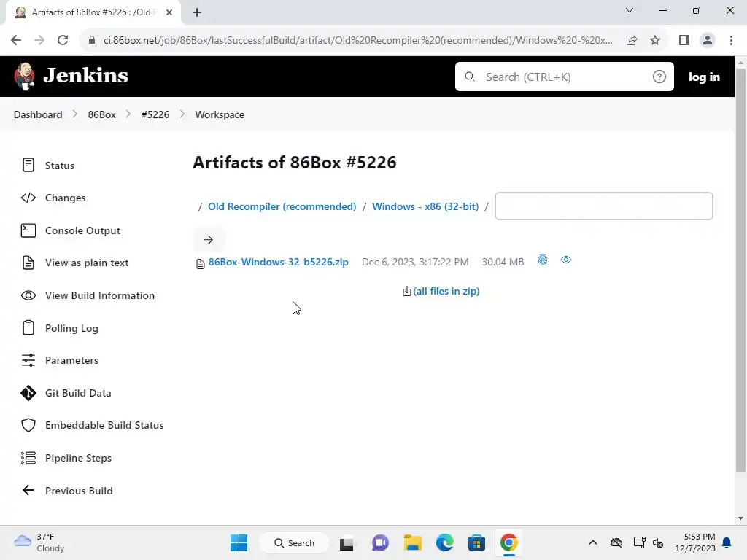Expand the chevron after 86Box breadcrumb
Screen dimensions: 747x560
pos(128,114)
